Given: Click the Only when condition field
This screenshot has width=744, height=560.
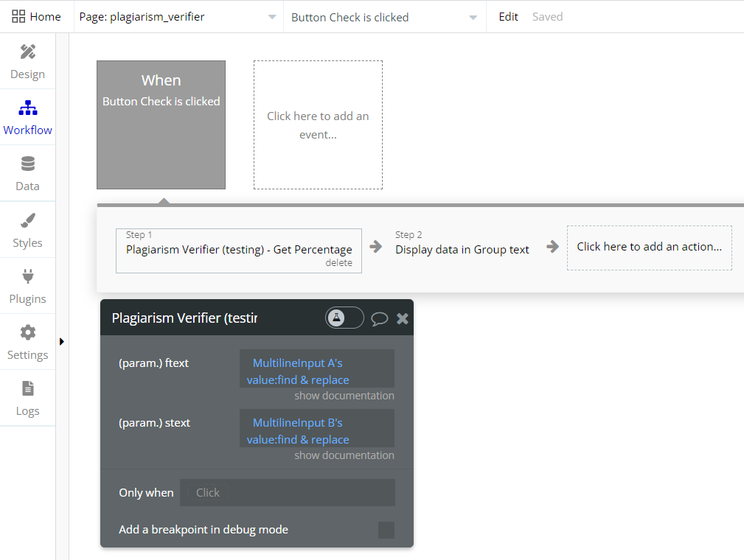Looking at the screenshot, I should click(288, 493).
